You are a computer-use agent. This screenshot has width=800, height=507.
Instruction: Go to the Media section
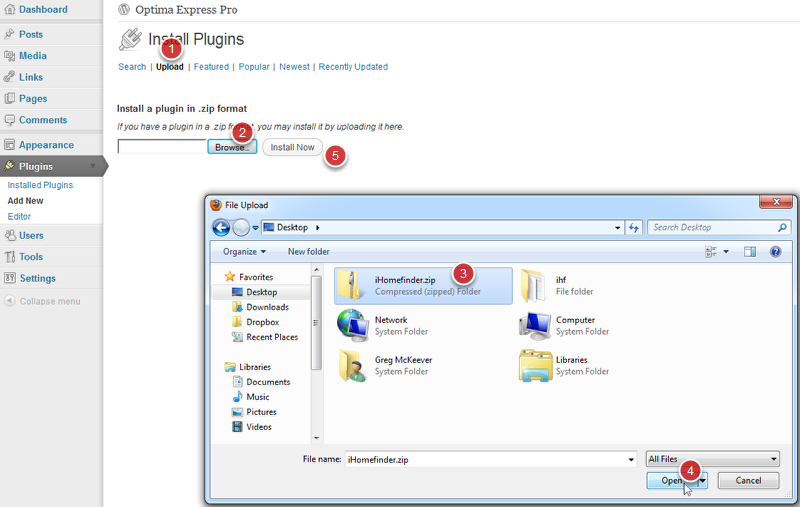pos(33,56)
